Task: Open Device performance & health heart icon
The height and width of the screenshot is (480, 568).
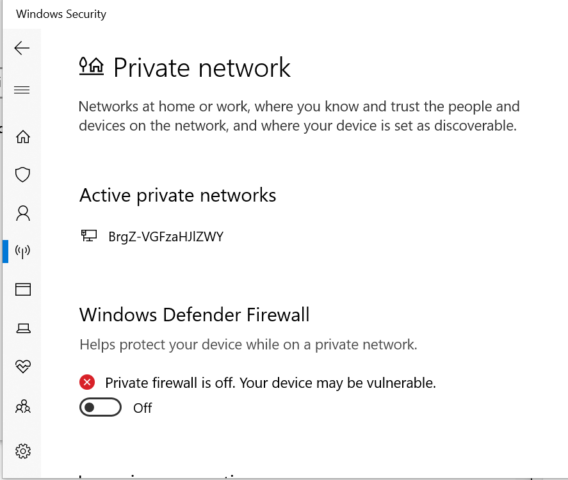Action: pos(23,367)
